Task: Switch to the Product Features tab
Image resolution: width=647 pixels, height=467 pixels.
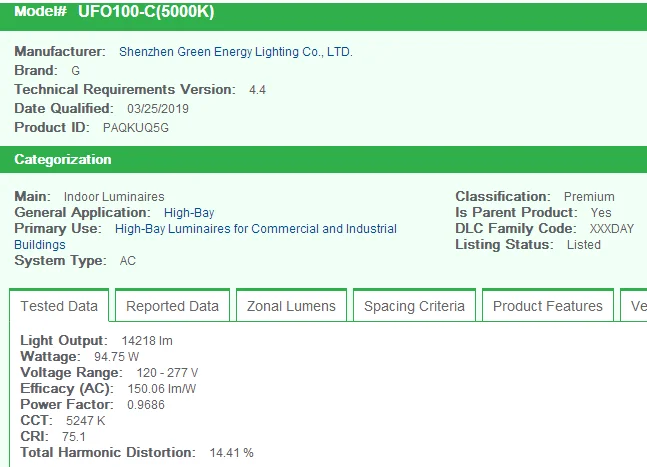Action: [547, 306]
